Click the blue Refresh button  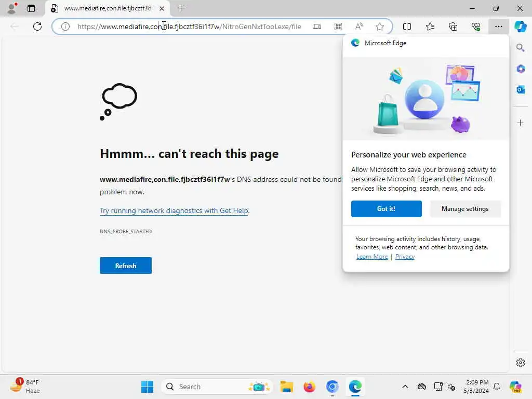click(x=126, y=265)
